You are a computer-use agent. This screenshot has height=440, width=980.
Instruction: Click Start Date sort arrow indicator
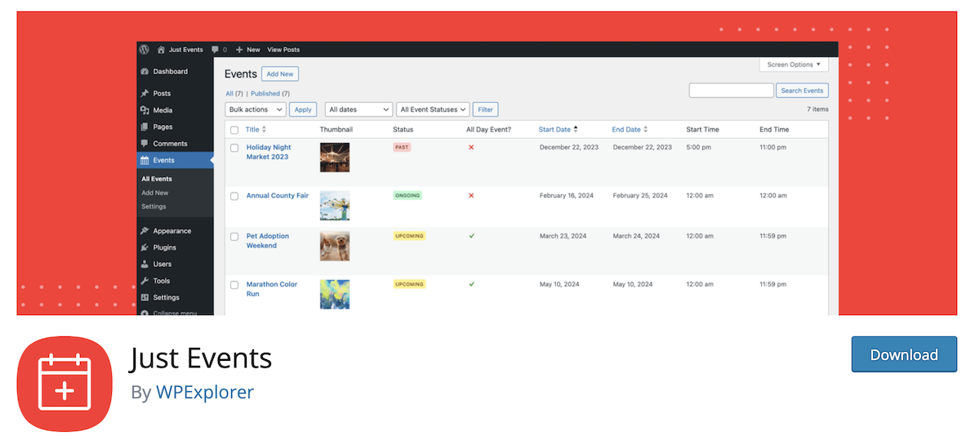click(x=576, y=130)
